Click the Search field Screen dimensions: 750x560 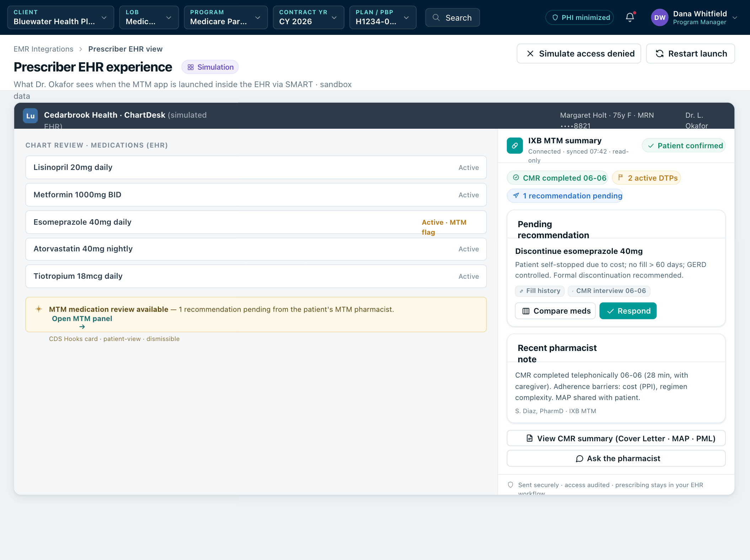[452, 17]
